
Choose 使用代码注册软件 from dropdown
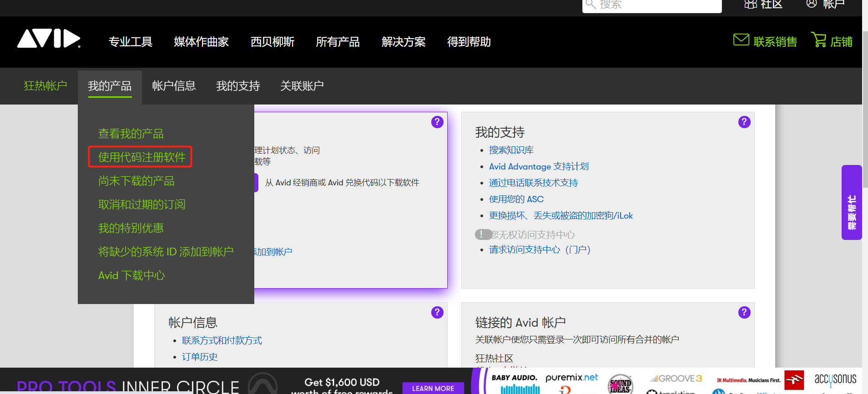coord(142,157)
